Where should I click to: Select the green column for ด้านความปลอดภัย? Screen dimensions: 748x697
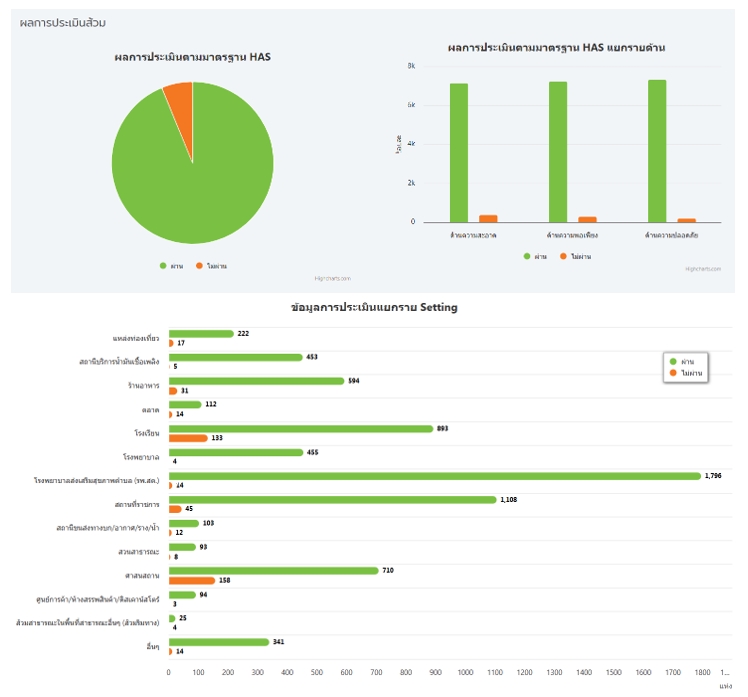point(656,150)
